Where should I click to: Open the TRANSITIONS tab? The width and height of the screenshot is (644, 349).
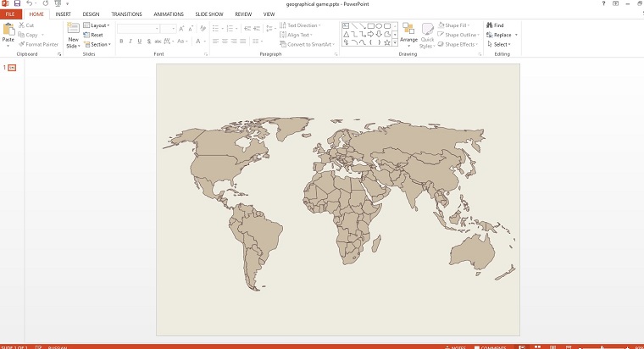pyautogui.click(x=126, y=14)
